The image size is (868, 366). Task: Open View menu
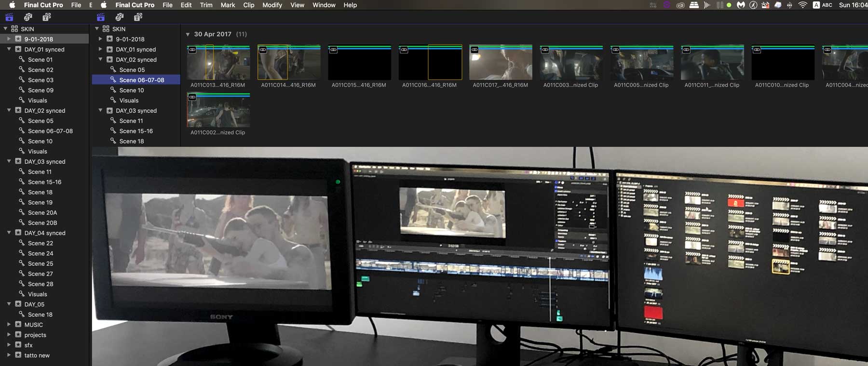[297, 5]
